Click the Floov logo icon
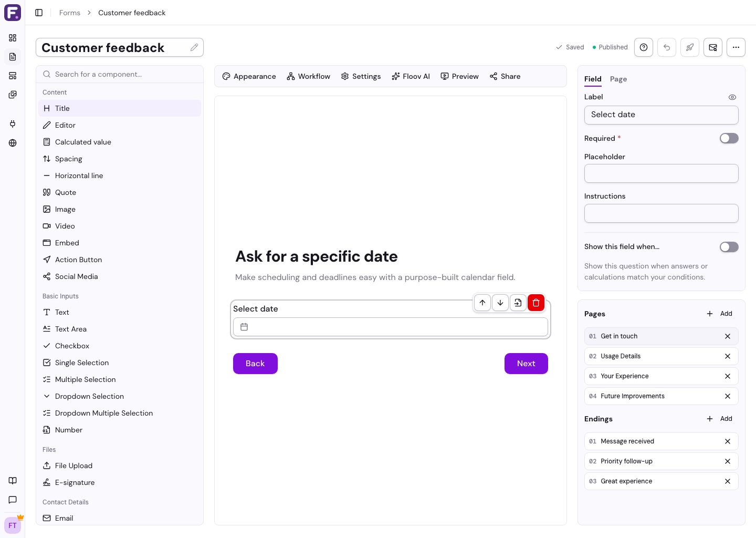This screenshot has height=538, width=756. click(13, 13)
